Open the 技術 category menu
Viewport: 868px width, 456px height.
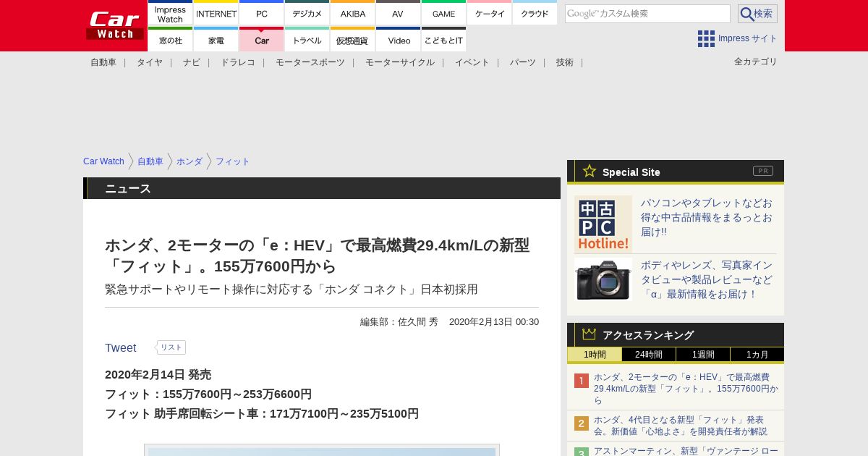pyautogui.click(x=565, y=62)
